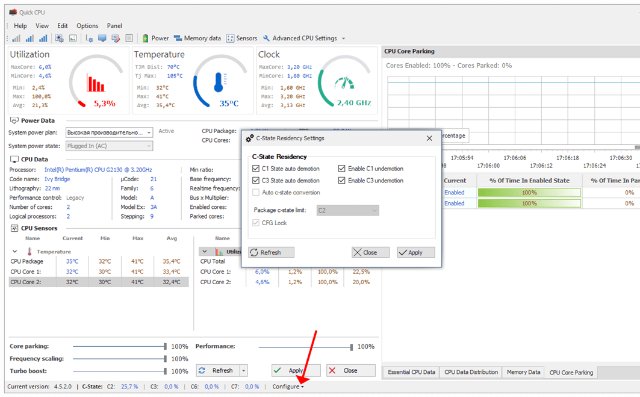Click the main window Apply button
This screenshot has width=640, height=397.
[296, 370]
